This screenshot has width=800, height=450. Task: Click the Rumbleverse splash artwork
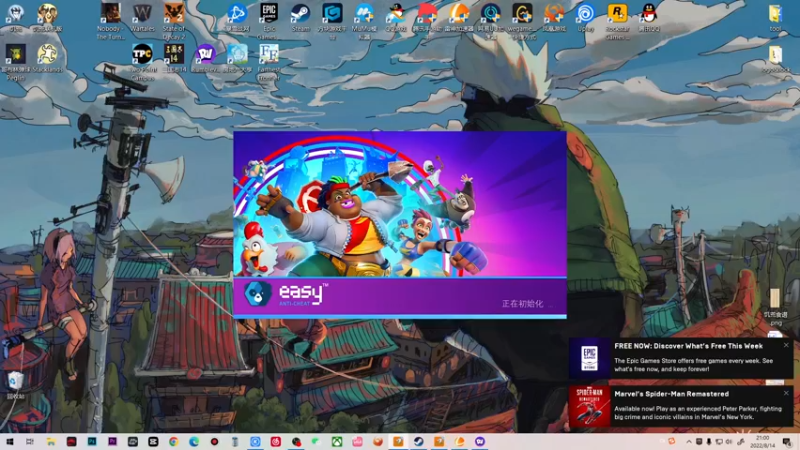(x=400, y=204)
